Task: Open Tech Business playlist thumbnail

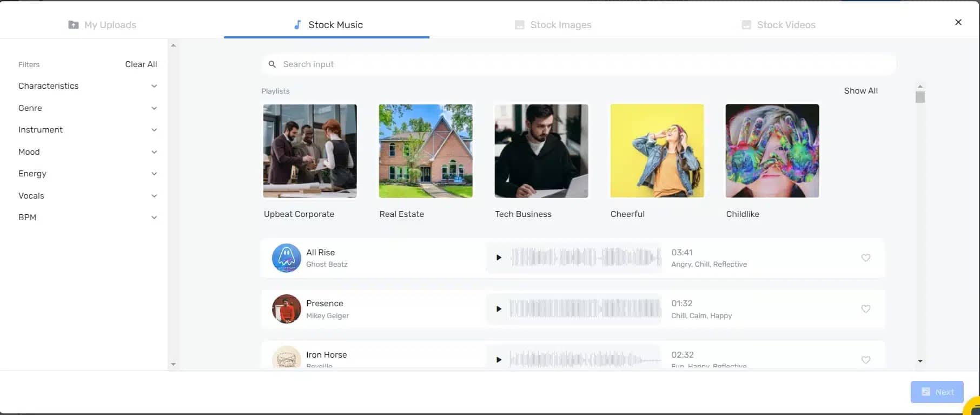Action: click(541, 151)
